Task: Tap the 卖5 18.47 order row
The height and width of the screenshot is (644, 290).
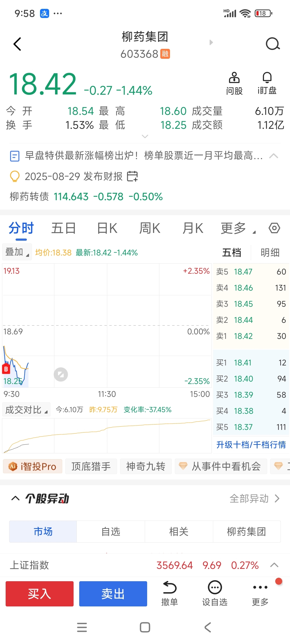Action: [251, 272]
